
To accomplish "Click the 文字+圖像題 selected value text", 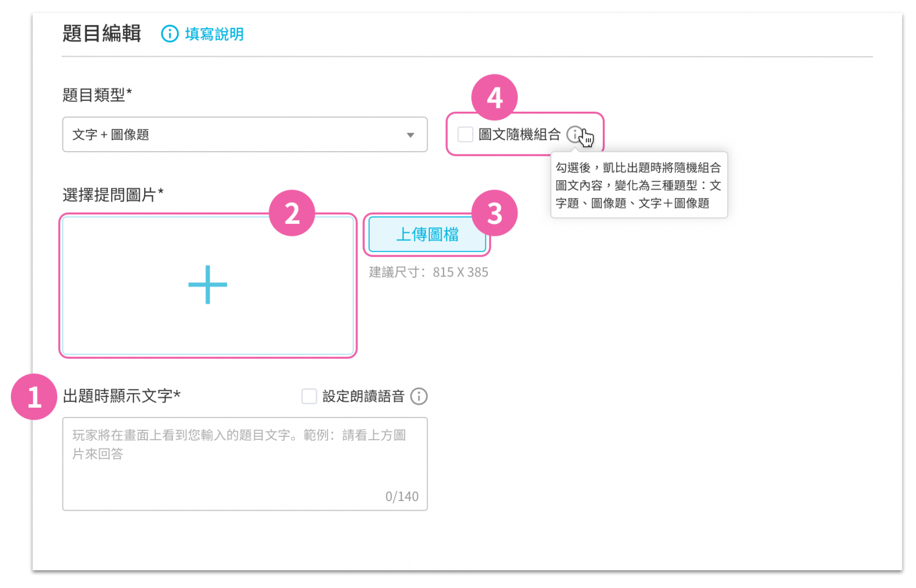I will click(x=110, y=135).
